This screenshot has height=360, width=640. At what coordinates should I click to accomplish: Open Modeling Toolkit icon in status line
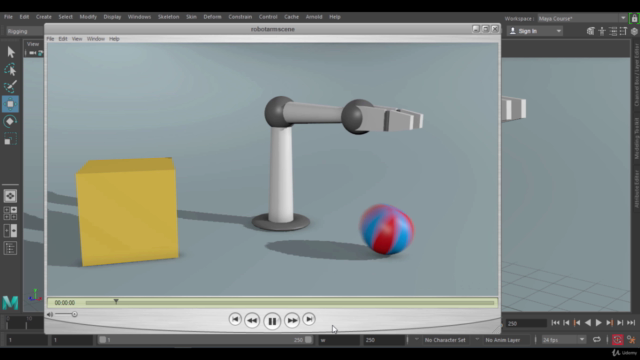(x=591, y=31)
